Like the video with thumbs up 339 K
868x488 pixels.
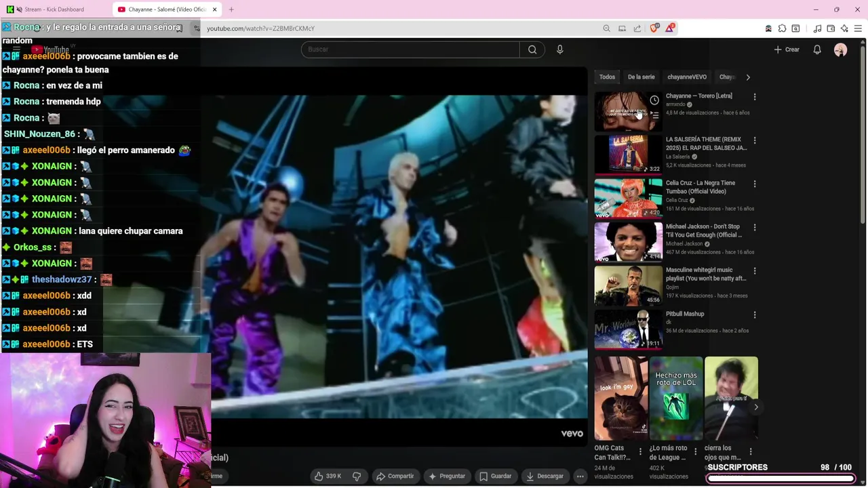[x=328, y=476]
